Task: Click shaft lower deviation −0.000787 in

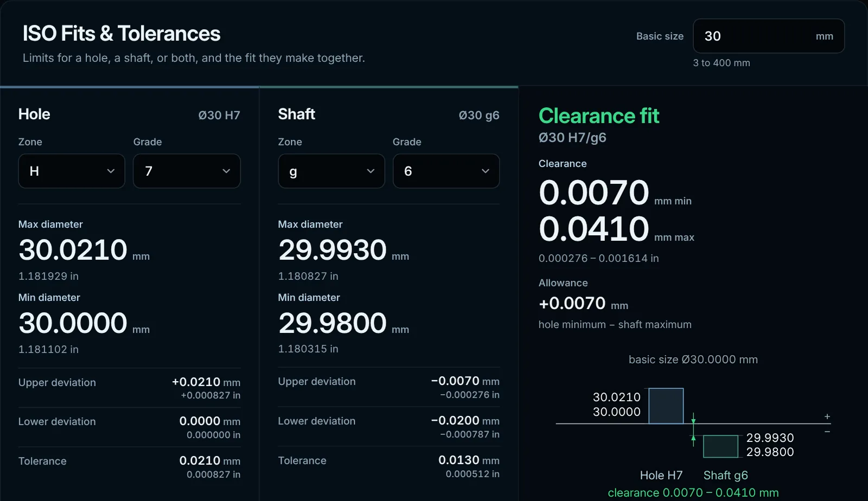Action: coord(470,434)
